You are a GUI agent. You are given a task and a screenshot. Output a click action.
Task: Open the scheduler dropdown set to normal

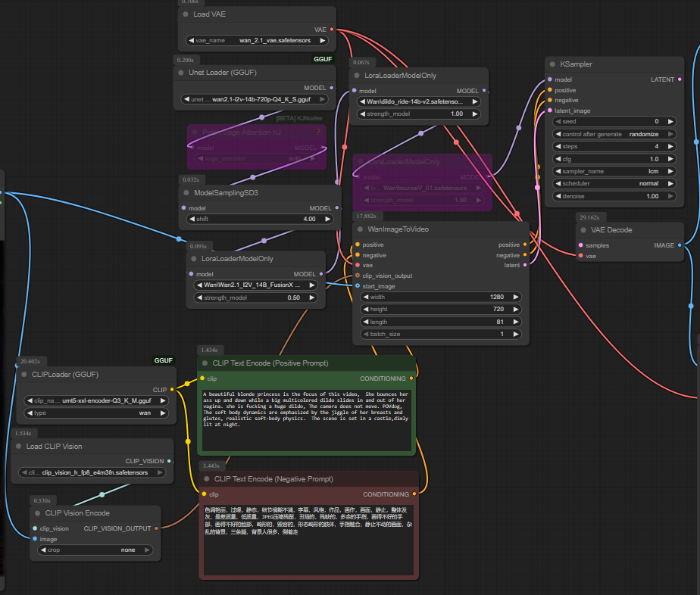coord(614,183)
